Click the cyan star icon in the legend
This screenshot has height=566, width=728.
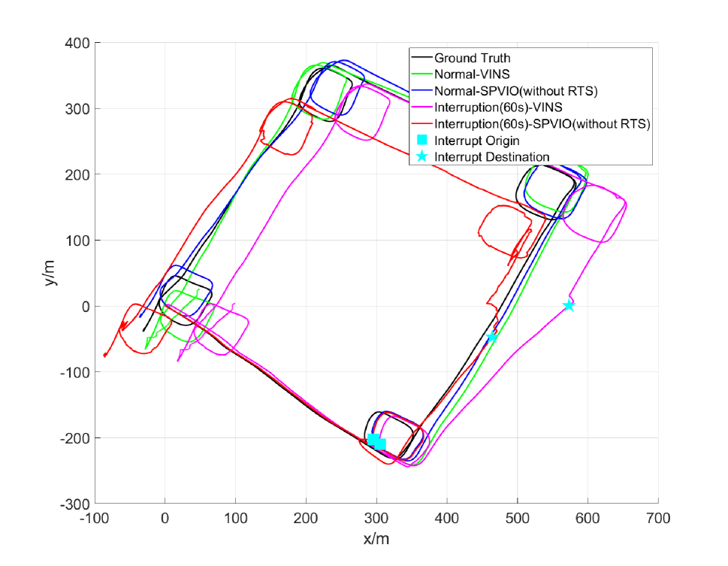point(421,157)
